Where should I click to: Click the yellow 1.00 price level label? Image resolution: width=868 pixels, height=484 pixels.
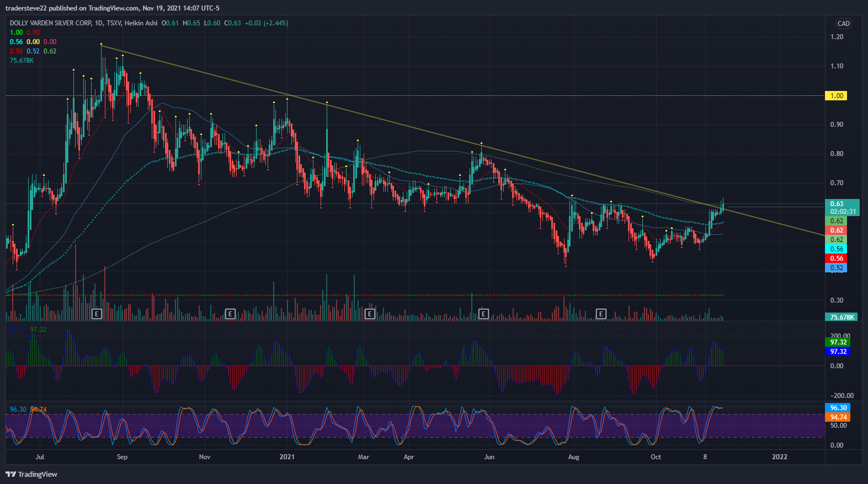pos(837,96)
